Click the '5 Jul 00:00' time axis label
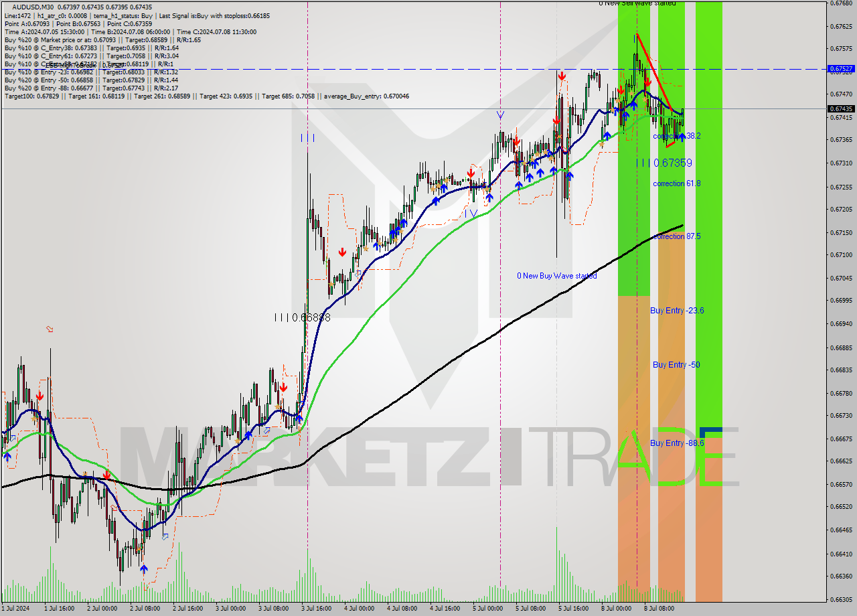Screen dimensions: 857x616 (487, 609)
